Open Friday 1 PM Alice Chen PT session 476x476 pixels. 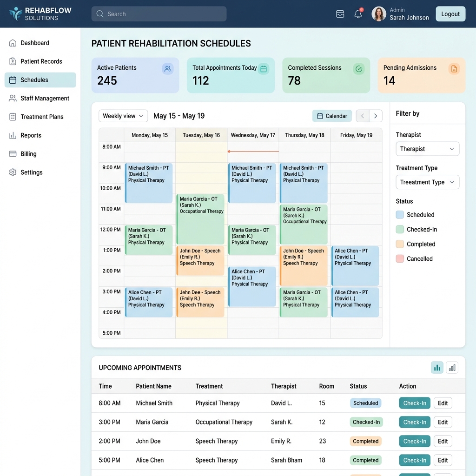[x=355, y=265]
